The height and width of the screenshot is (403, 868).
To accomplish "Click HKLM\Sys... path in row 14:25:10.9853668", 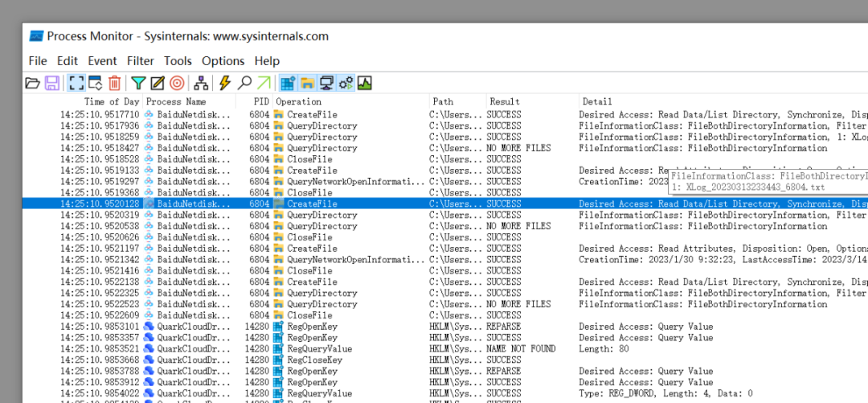I will [x=457, y=360].
